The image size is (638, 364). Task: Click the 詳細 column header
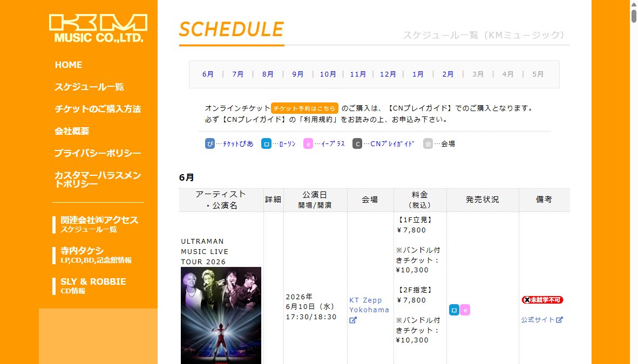pos(274,200)
